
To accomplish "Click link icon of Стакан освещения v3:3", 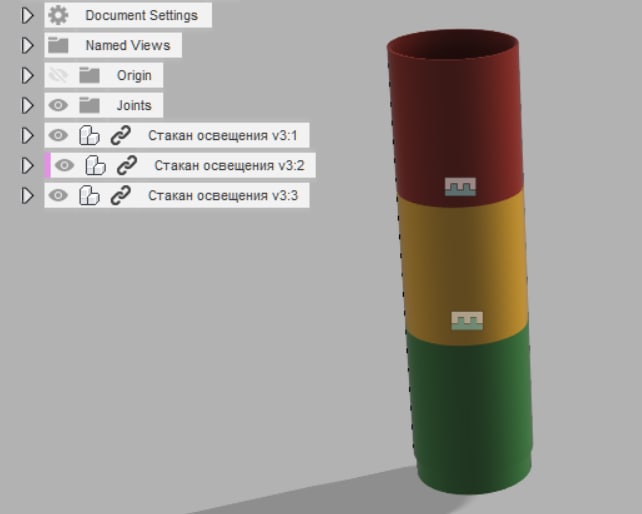I will 121,196.
